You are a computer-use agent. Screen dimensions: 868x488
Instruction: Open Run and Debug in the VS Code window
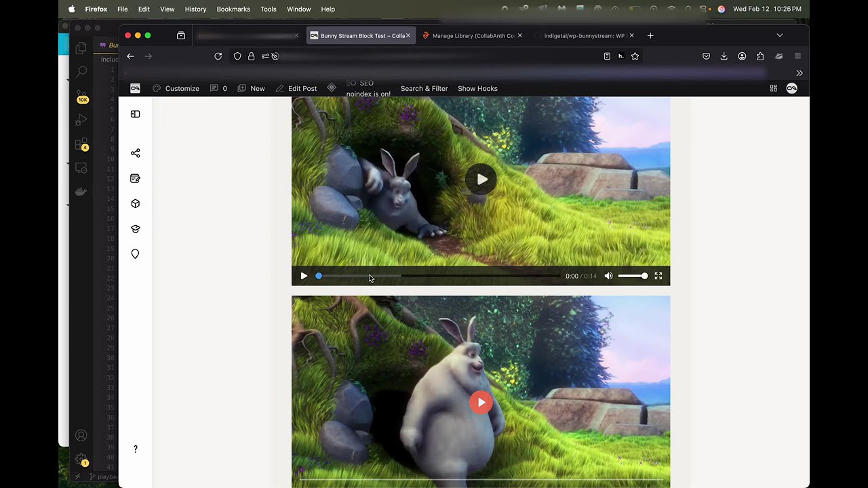tap(81, 120)
